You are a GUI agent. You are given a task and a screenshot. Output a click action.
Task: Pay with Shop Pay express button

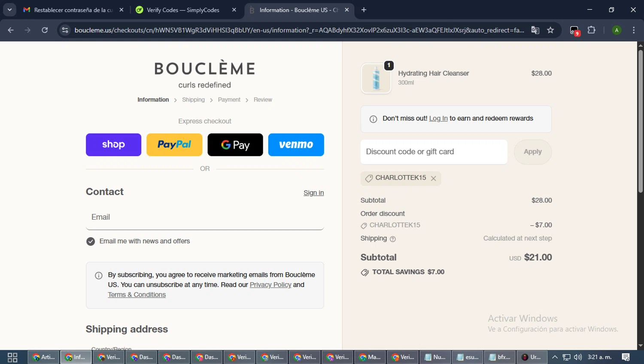[x=113, y=144]
